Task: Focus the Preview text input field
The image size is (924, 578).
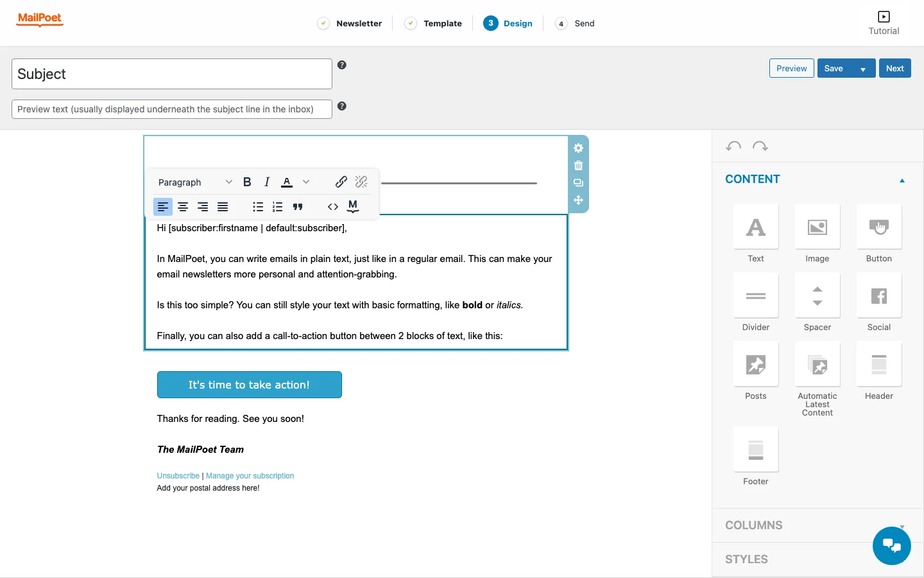Action: pos(172,109)
